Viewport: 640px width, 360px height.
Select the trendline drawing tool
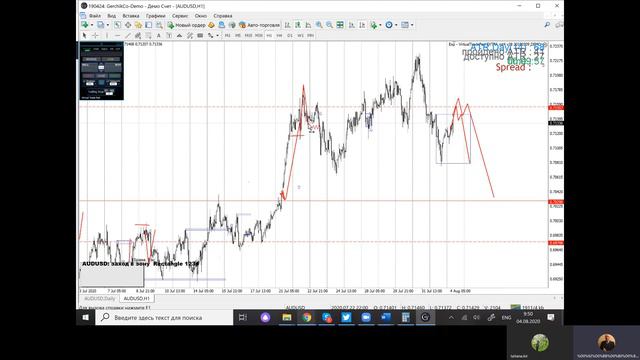[x=128, y=36]
